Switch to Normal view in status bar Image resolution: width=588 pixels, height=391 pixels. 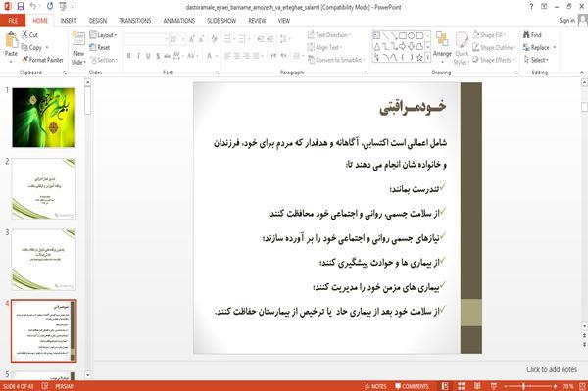[445, 386]
